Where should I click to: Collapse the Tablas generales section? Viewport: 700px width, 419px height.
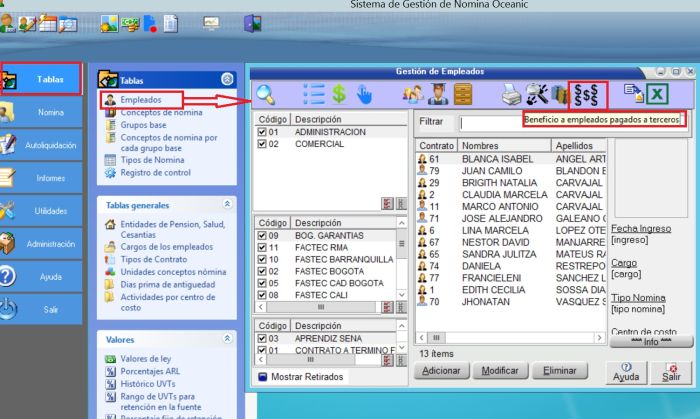click(x=227, y=204)
